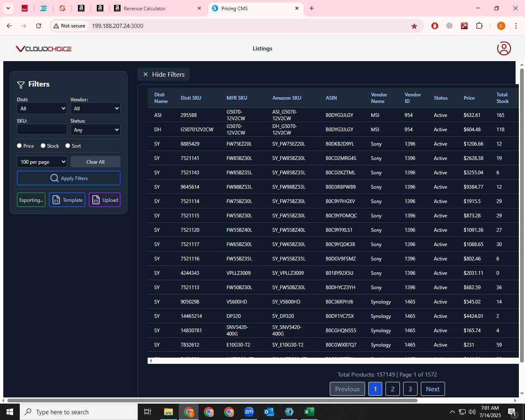Open the notifications center icon

[x=512, y=412]
